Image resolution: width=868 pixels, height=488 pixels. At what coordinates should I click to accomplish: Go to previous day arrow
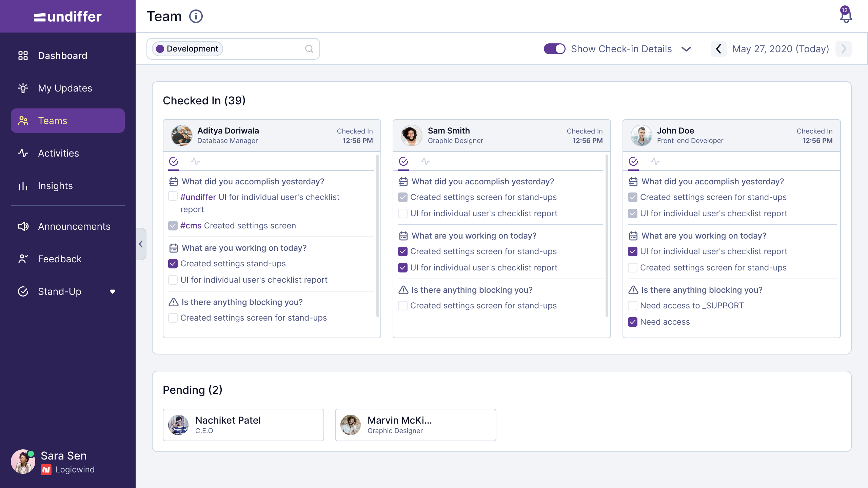point(718,49)
